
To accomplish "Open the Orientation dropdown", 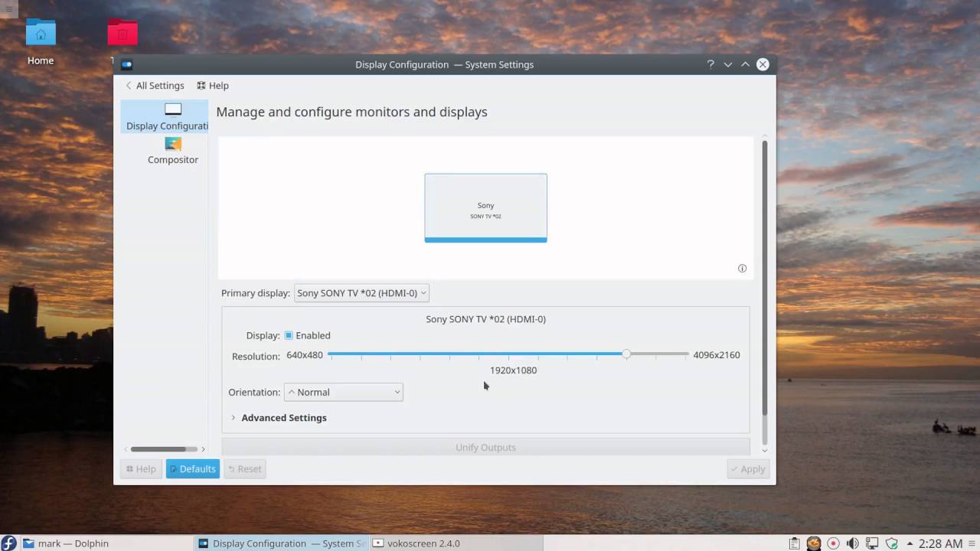I will coord(344,393).
